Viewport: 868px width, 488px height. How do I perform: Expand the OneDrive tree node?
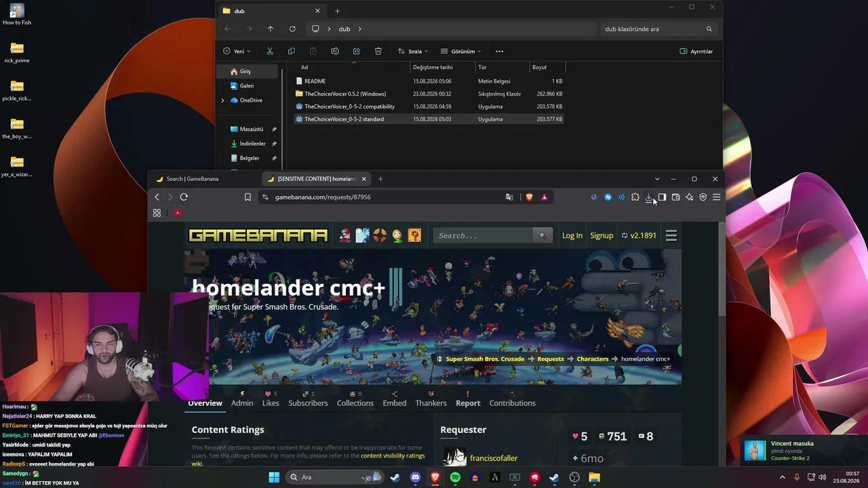[x=222, y=100]
